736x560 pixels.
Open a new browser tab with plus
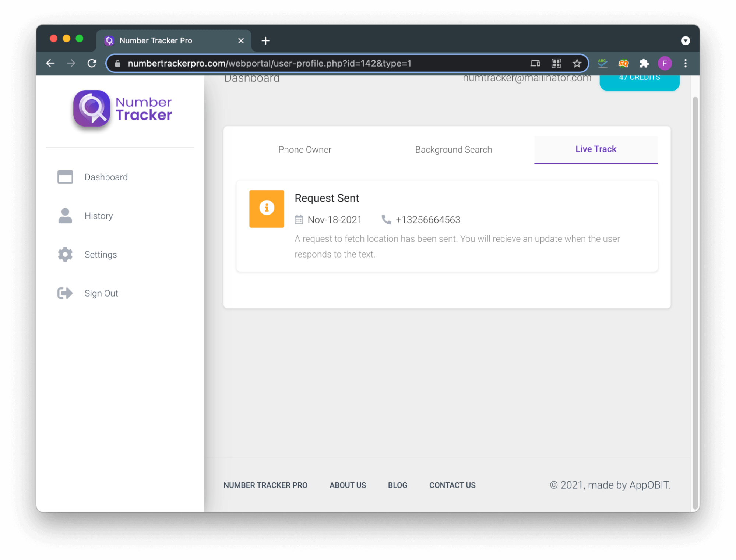click(265, 40)
